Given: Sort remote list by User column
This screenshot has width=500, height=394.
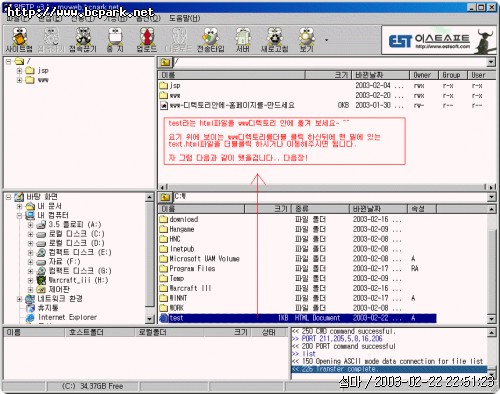Looking at the screenshot, I should [482, 75].
